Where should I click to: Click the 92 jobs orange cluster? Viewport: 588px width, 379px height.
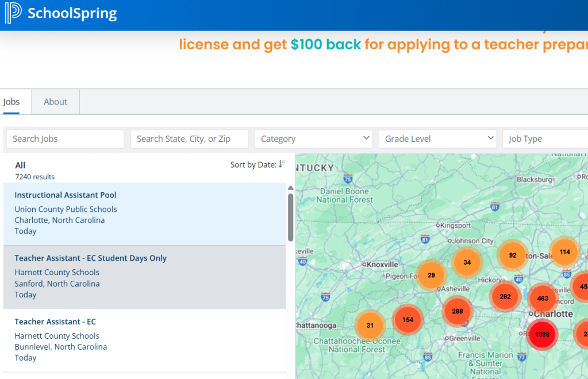click(512, 256)
